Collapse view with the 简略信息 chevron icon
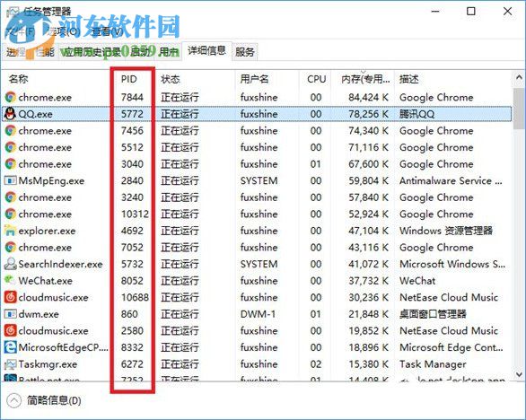The height and width of the screenshot is (420, 526). pyautogui.click(x=14, y=400)
